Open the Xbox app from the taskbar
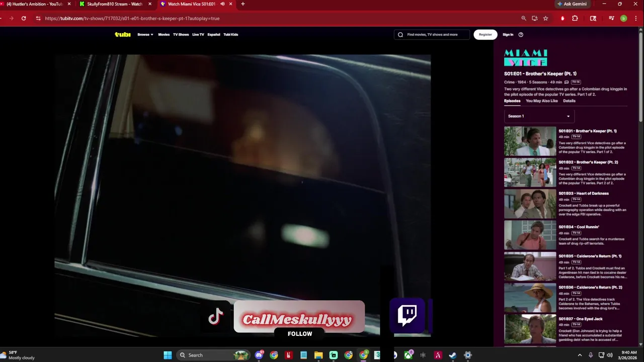 pyautogui.click(x=408, y=355)
